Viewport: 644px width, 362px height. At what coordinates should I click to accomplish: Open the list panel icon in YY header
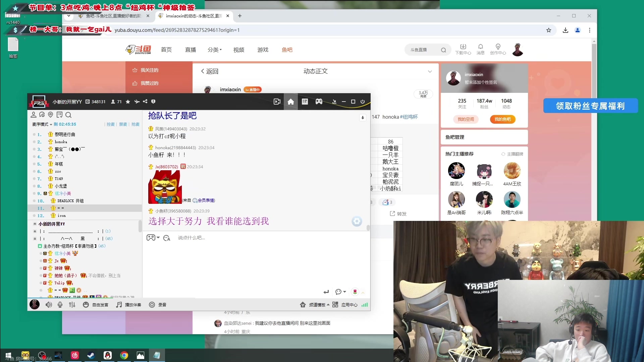[x=305, y=102]
